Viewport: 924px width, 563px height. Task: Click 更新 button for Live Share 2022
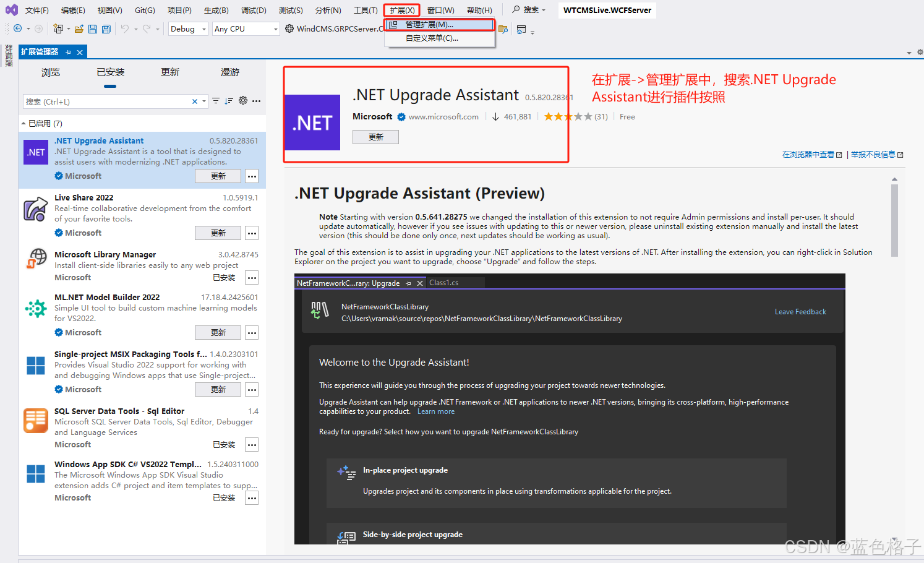coord(218,233)
